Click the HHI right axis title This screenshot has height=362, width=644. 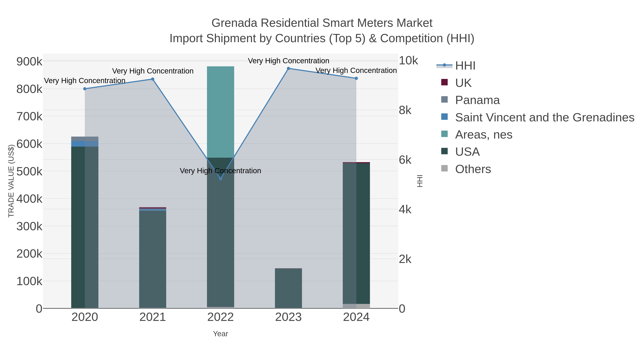tap(420, 181)
